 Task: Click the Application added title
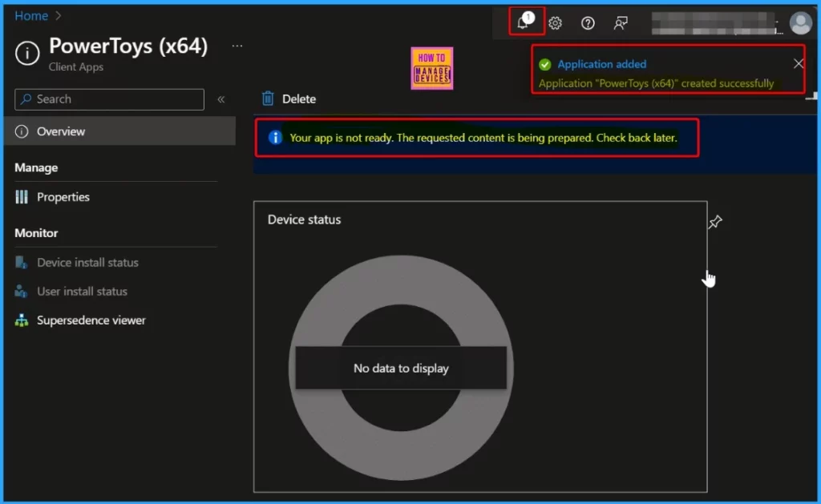pos(601,64)
